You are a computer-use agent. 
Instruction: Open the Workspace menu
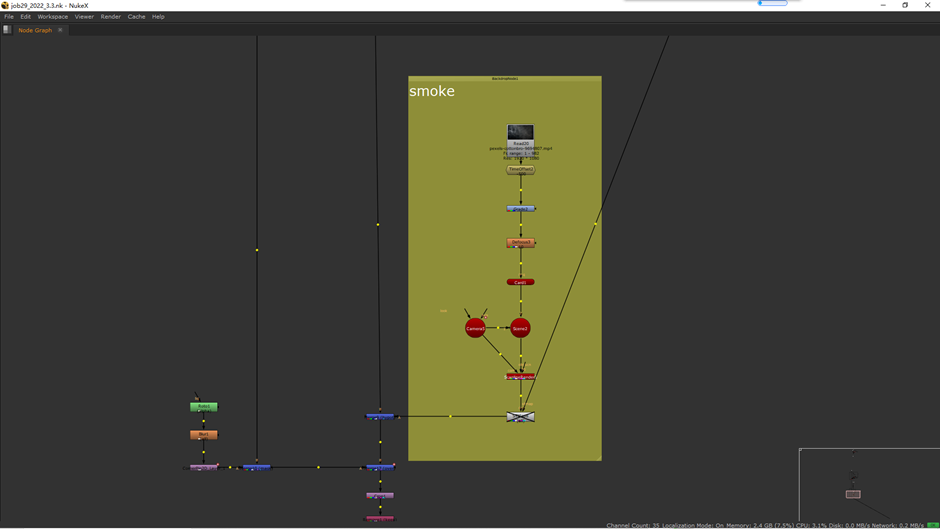pos(53,17)
